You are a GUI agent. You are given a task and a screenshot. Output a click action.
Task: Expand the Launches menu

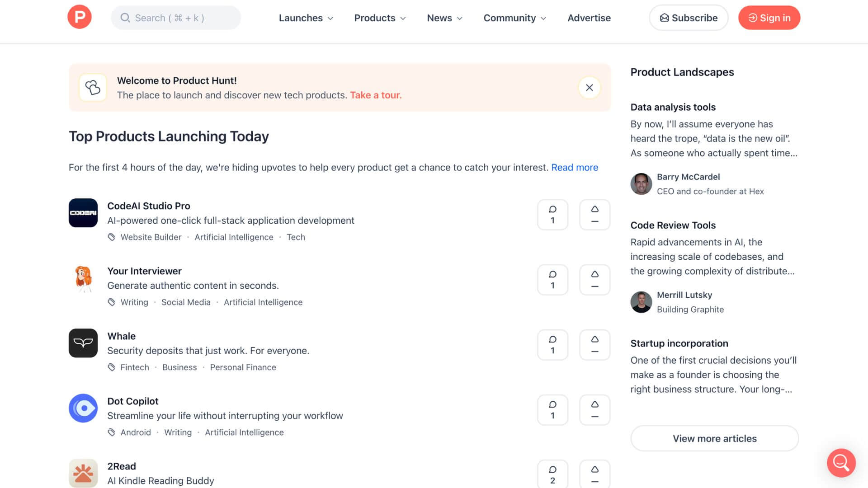(x=306, y=18)
